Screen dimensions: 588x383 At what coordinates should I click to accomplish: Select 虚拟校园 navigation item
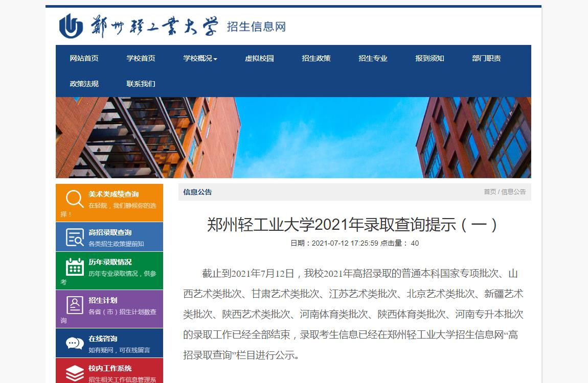click(259, 58)
